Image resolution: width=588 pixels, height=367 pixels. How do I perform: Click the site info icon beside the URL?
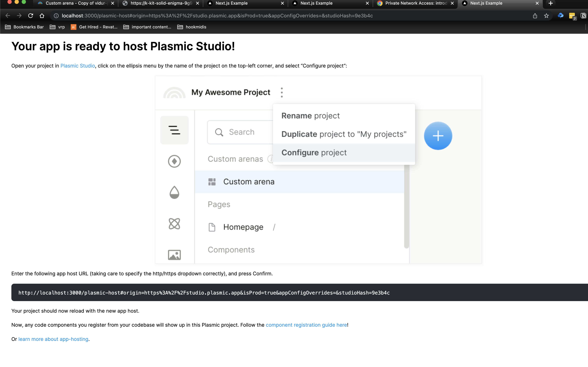pyautogui.click(x=56, y=16)
